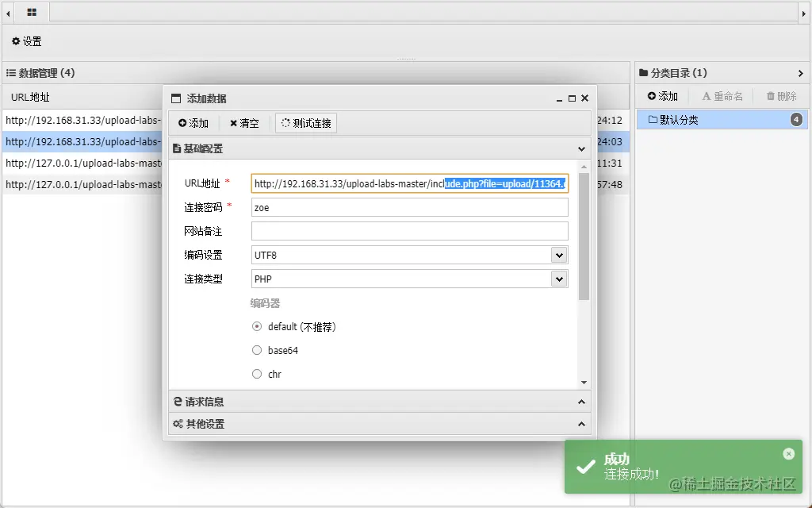Click 清空 clear button
The height and width of the screenshot is (508, 812).
[x=244, y=123]
